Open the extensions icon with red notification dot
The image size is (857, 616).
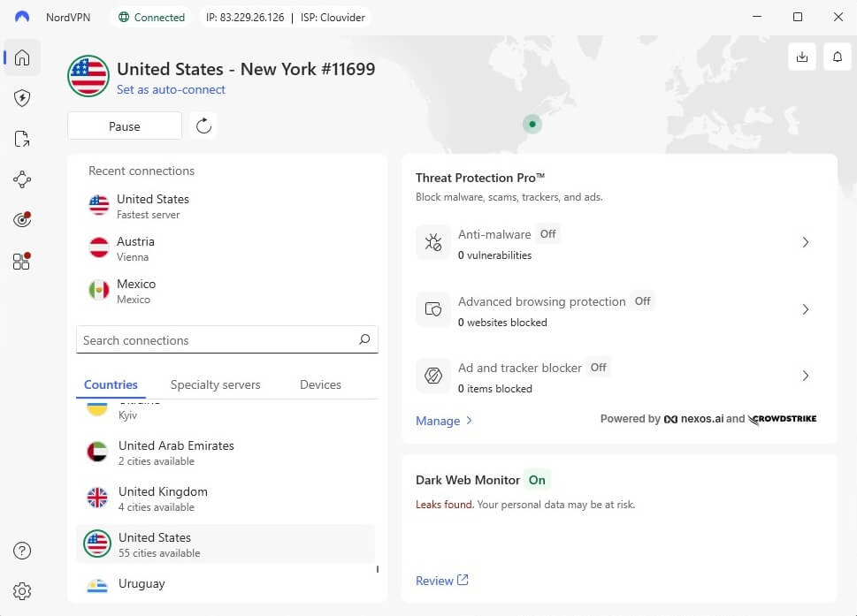point(21,261)
